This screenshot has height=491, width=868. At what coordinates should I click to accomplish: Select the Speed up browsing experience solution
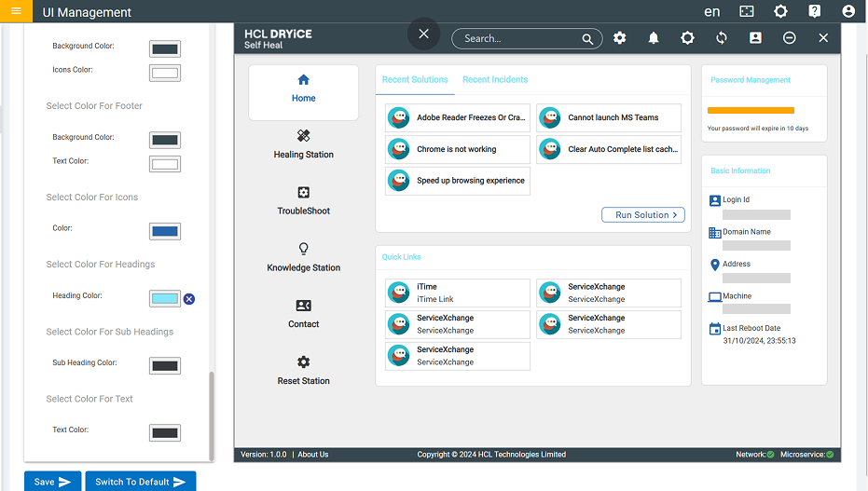click(458, 181)
